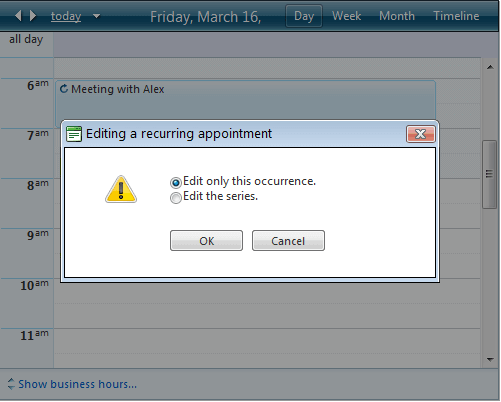Switch to Week view

346,16
